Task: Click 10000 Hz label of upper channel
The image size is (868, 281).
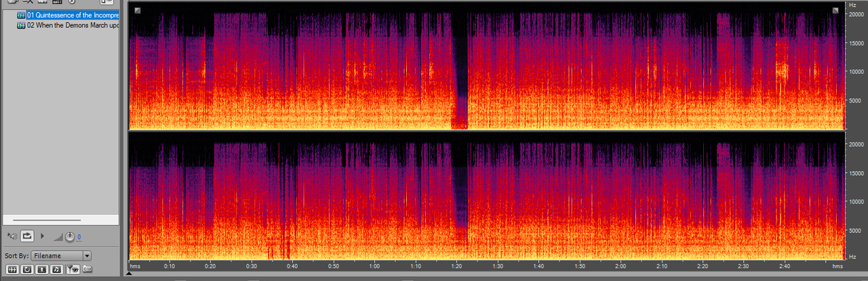Action: click(856, 71)
